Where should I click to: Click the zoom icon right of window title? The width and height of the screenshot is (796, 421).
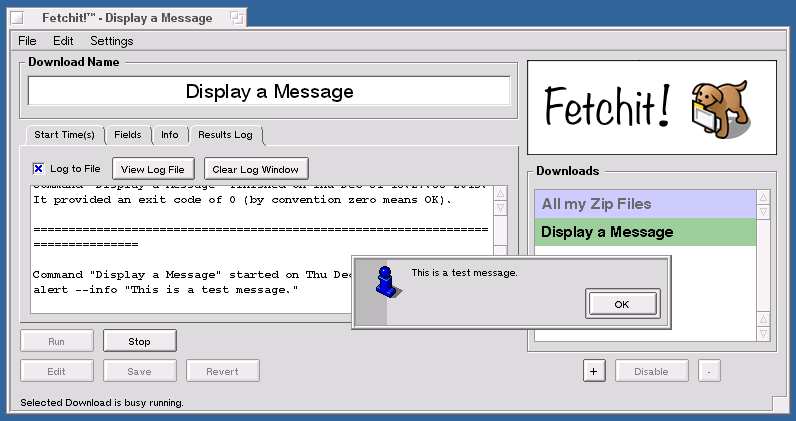click(237, 18)
